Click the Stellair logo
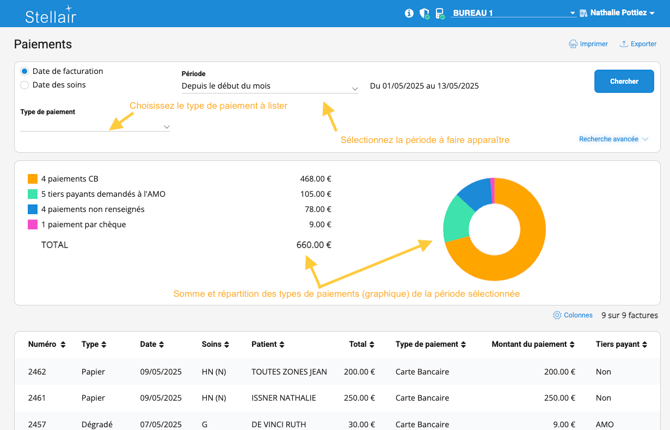This screenshot has height=430, width=670. click(50, 15)
